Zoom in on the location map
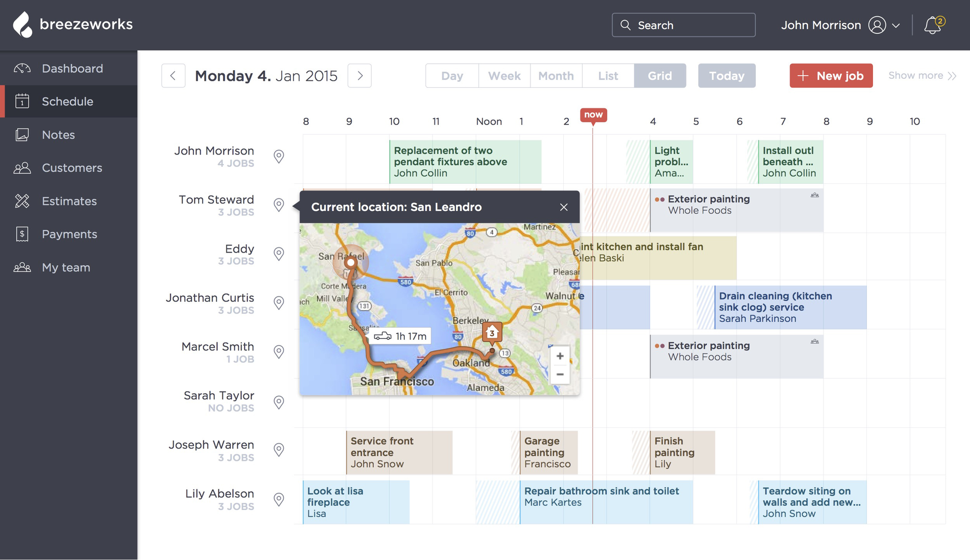 pos(559,355)
